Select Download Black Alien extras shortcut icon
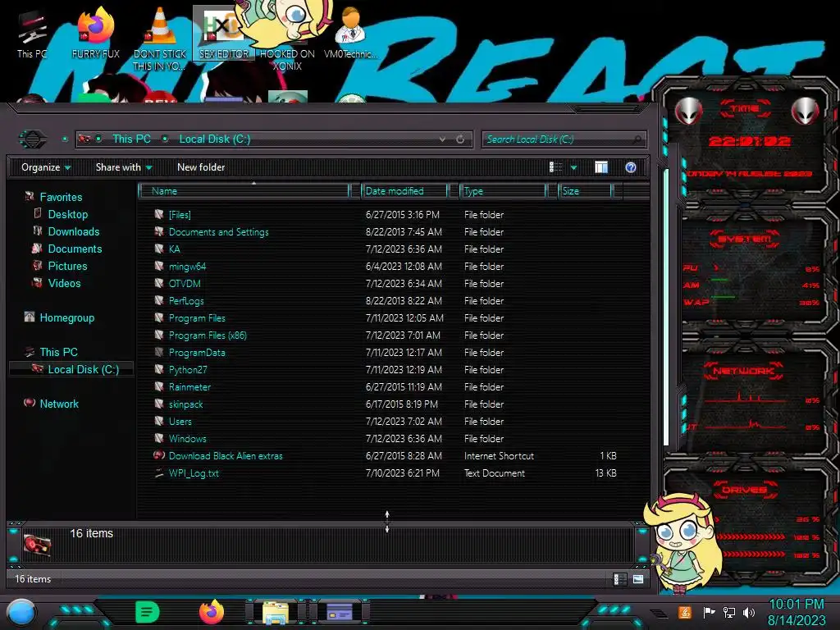The height and width of the screenshot is (630, 840). 158,455
